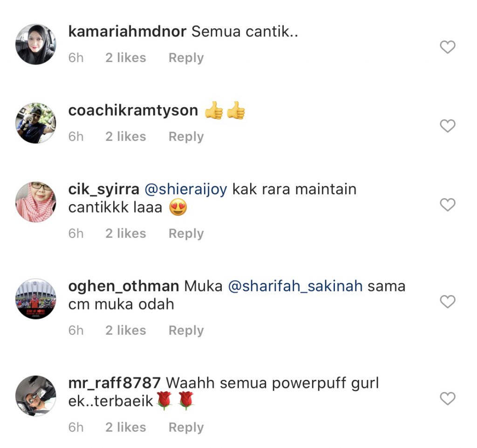Like kamariahmdnor's comment with the heart
The image size is (477, 448).
[x=448, y=47]
